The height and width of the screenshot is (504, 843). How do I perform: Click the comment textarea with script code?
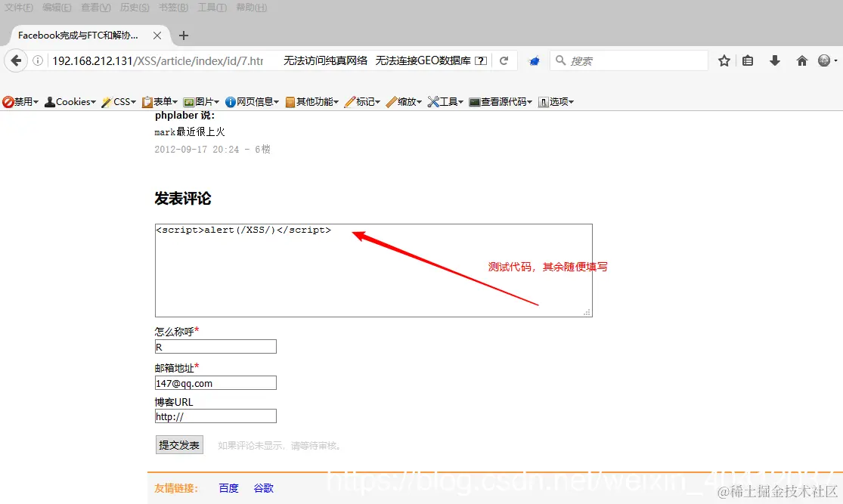click(373, 271)
